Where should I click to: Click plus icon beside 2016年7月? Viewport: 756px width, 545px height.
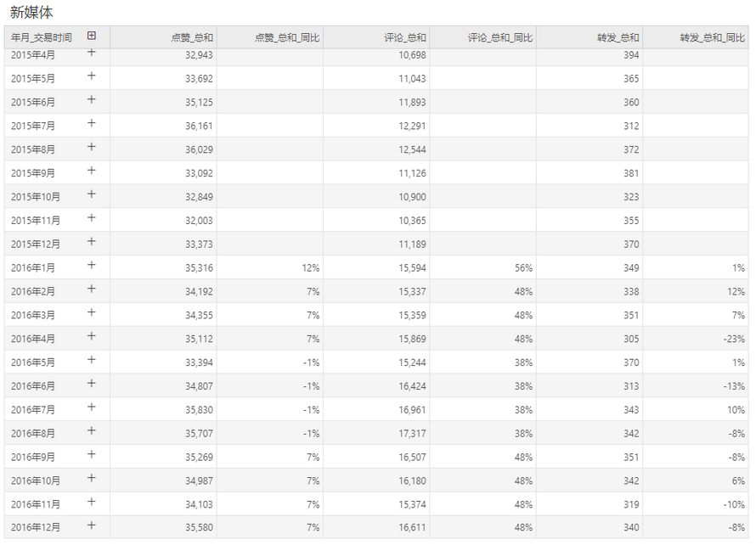pos(91,407)
